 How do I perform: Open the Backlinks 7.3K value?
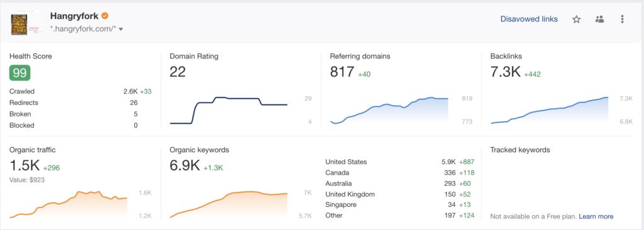[x=505, y=72]
